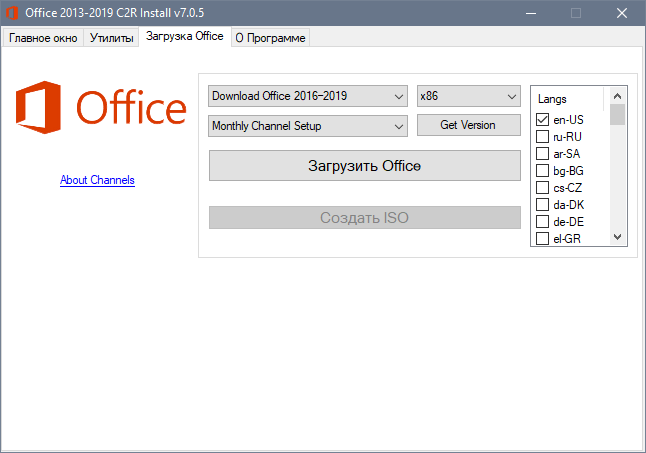Enable the ru-RU language checkbox

tap(543, 136)
